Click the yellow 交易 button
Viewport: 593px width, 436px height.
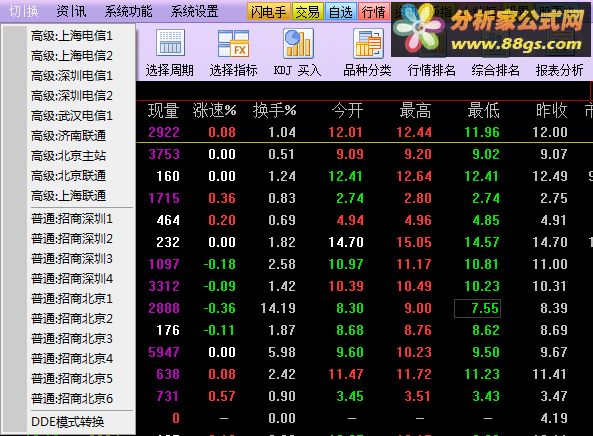click(x=307, y=11)
